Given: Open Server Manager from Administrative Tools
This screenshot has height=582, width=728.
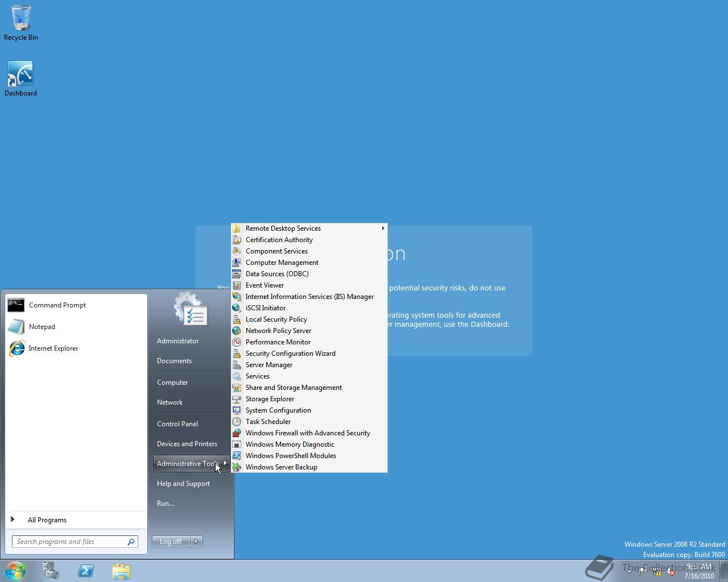Looking at the screenshot, I should 309,365.
